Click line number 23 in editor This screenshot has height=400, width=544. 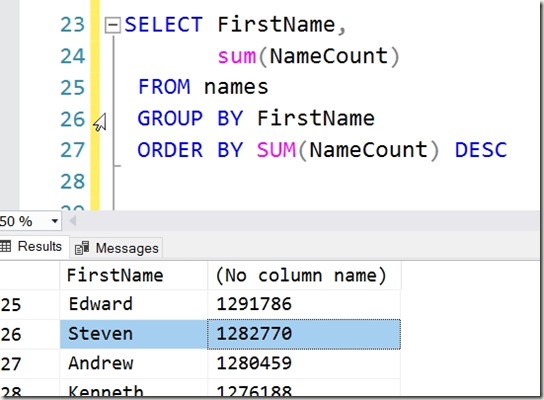tap(73, 25)
